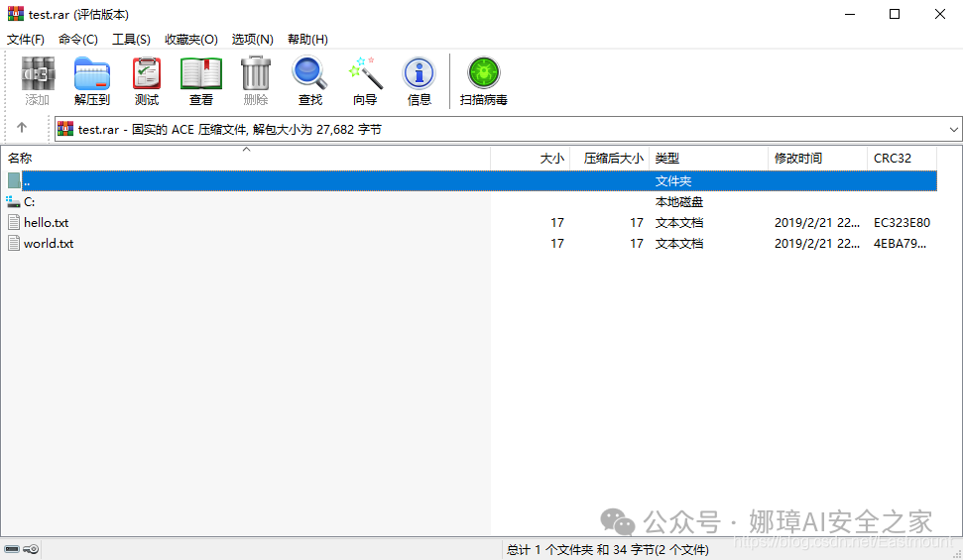This screenshot has height=560, width=963.
Task: Open the Tools (工具) menu
Action: coord(131,40)
